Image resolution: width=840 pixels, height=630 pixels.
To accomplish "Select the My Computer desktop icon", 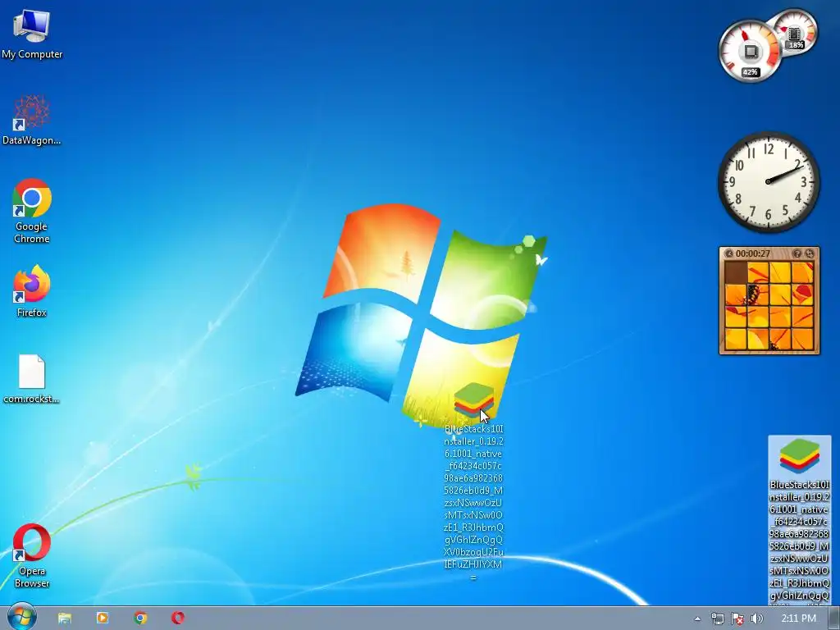I will (32, 34).
